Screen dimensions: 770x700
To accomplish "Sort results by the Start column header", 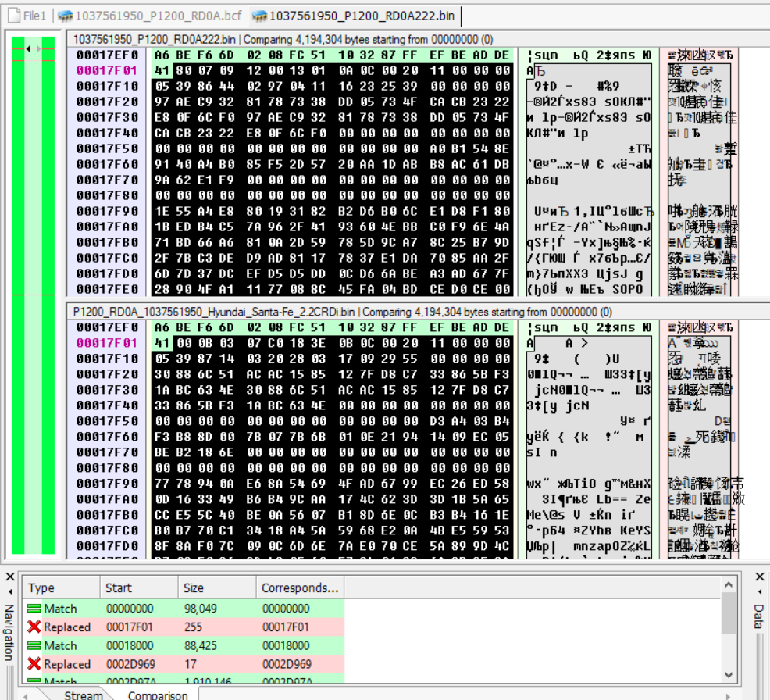I will click(139, 587).
